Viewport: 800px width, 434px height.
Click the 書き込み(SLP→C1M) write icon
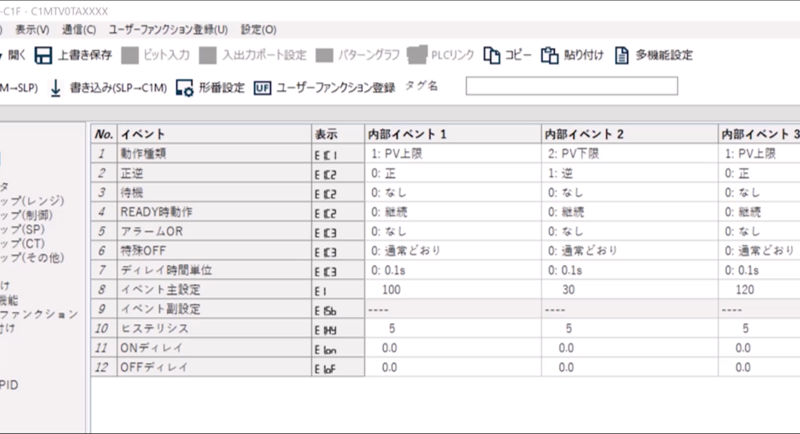coord(57,87)
